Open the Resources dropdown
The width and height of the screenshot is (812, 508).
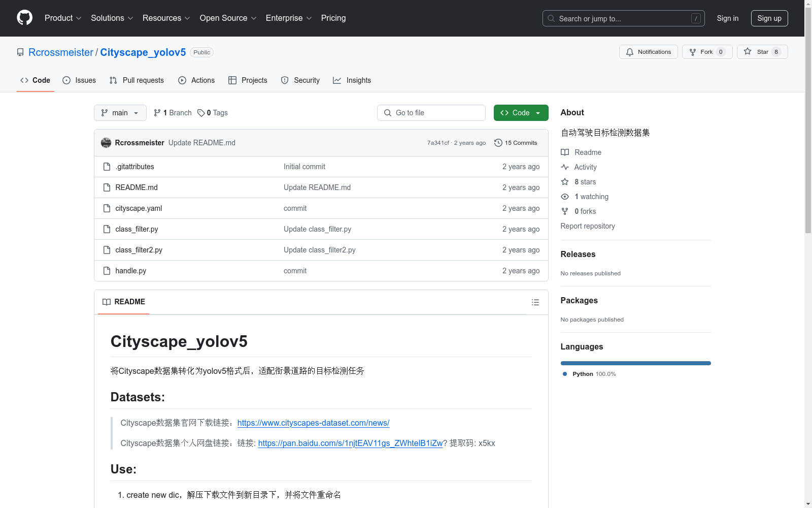[166, 18]
